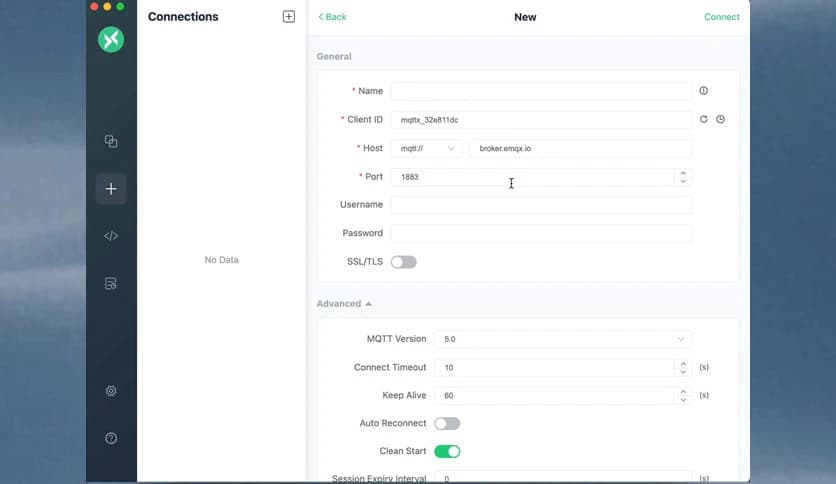Click the info icon beside Name field

coord(704,91)
